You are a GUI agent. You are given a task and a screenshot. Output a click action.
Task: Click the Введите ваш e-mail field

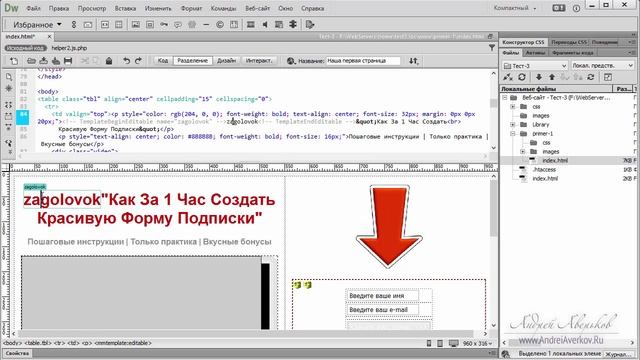pos(382,310)
